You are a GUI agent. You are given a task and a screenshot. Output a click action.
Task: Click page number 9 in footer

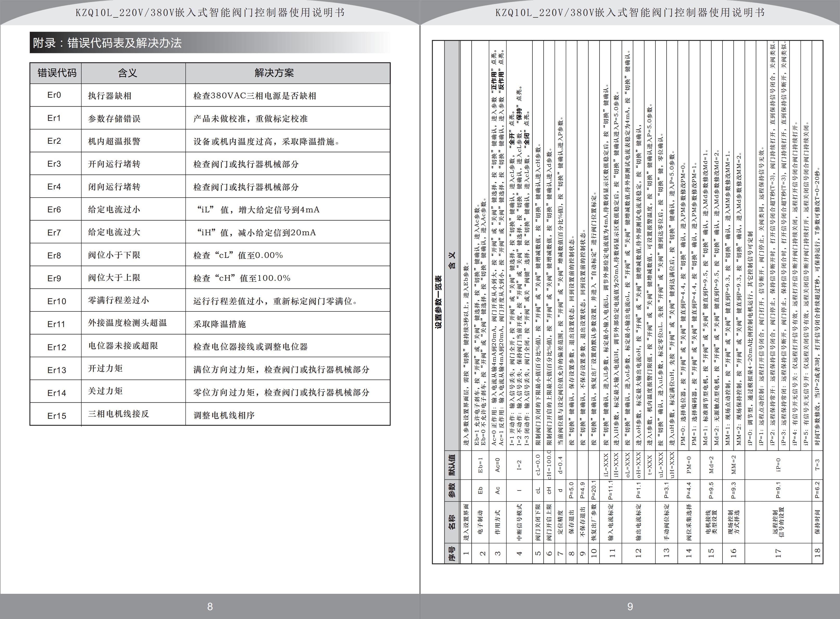coord(630,606)
